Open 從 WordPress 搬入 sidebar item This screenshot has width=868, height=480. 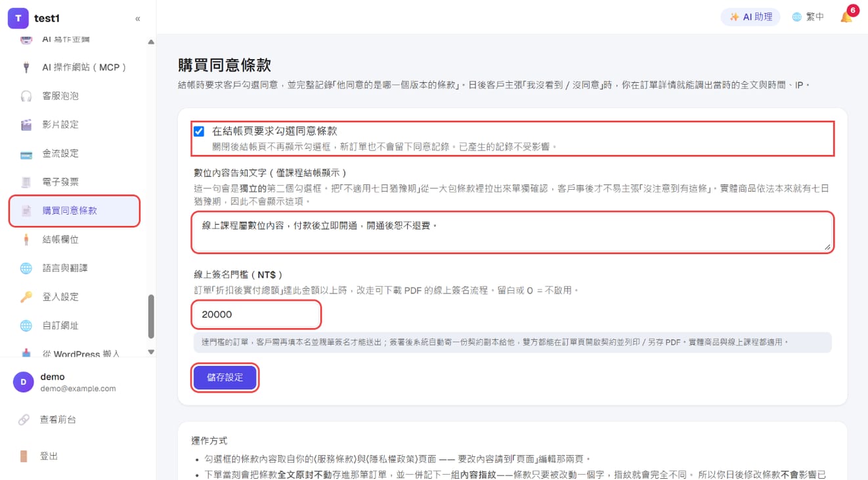click(74, 353)
